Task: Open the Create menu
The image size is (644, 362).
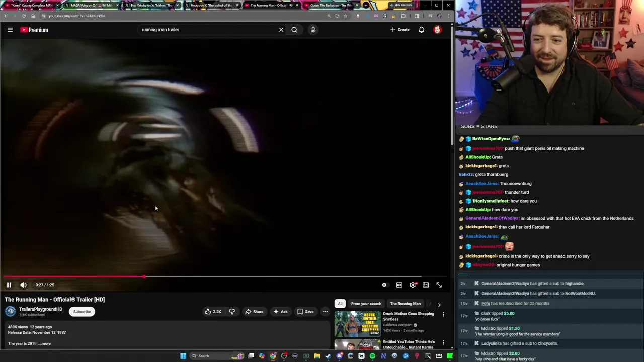Action: (x=399, y=30)
